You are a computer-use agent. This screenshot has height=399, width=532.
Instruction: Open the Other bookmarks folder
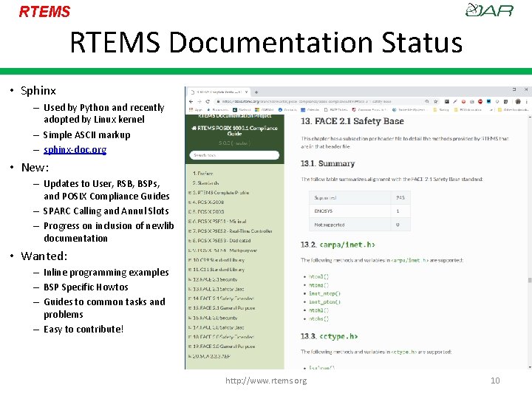pos(513,110)
